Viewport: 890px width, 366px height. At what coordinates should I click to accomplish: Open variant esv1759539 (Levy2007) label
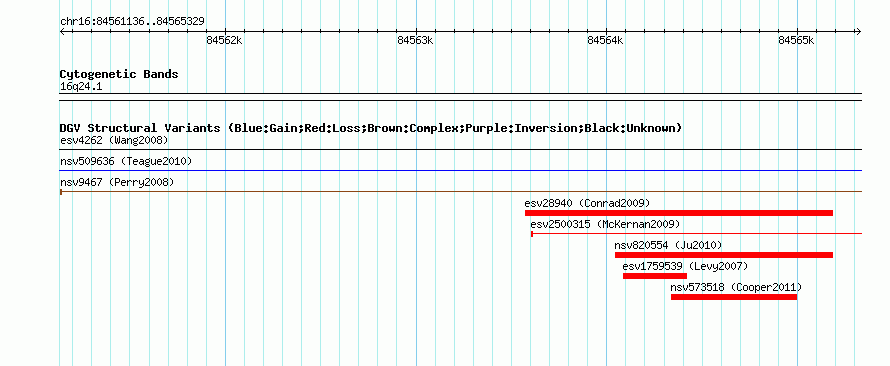tap(685, 266)
